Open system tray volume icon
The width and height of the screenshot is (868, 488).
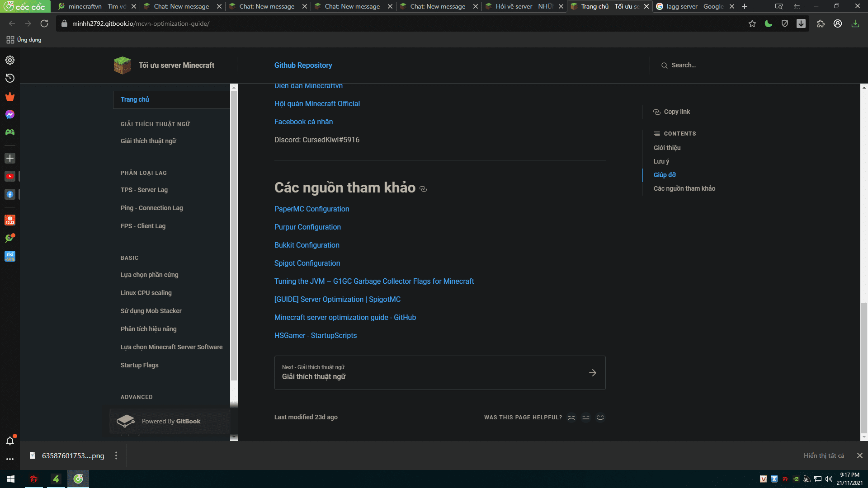point(828,479)
